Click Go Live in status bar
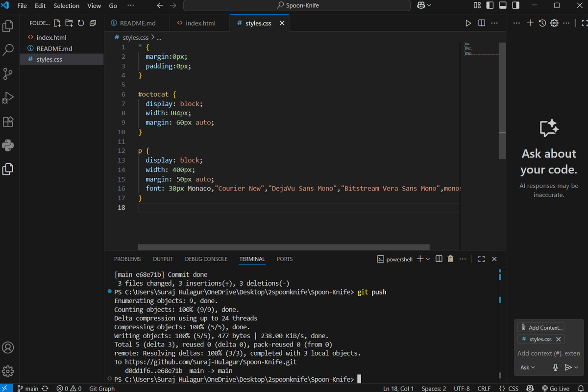The height and width of the screenshot is (392, 588). (556, 388)
